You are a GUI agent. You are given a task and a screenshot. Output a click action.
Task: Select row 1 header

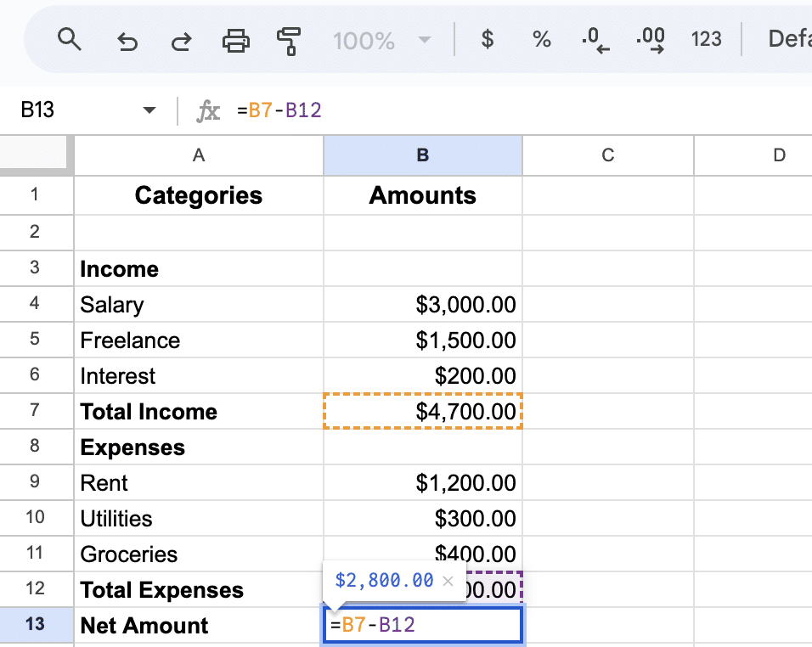(x=35, y=195)
